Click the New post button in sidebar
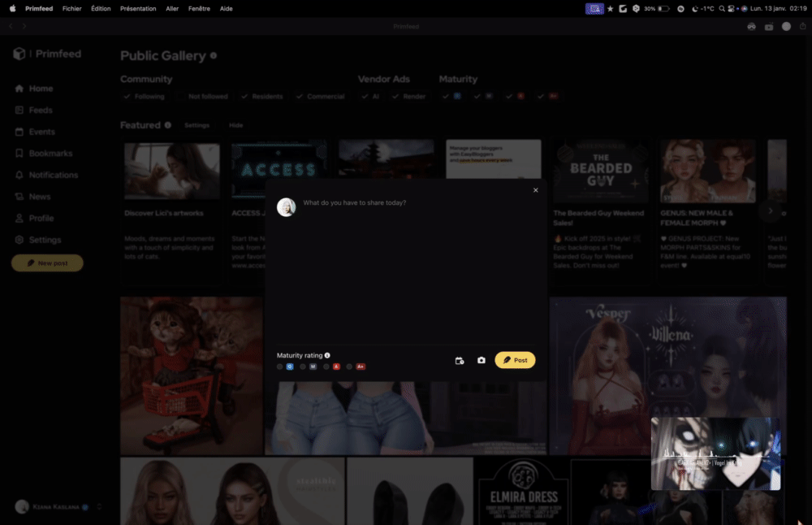Screen dimensions: 812x525 click(47, 263)
